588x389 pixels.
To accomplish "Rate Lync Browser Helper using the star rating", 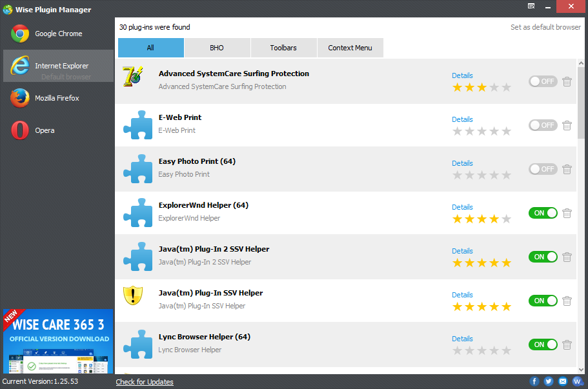I will [x=482, y=350].
